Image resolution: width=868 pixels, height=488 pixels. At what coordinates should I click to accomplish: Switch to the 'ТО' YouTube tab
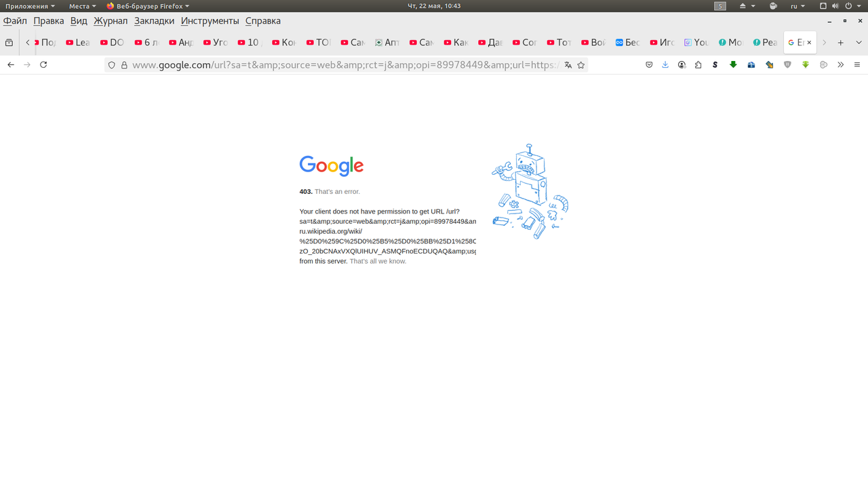(319, 42)
